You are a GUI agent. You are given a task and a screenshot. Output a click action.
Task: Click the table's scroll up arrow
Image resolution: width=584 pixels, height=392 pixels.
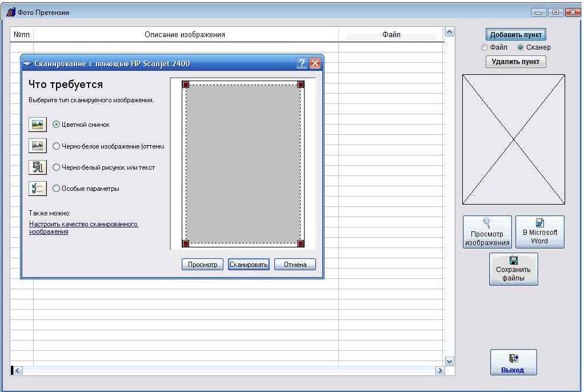tap(450, 32)
